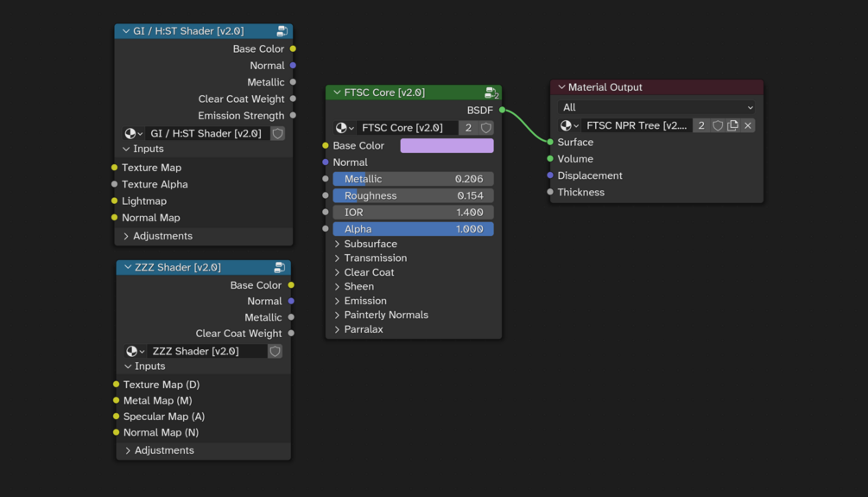Click the node group icon on FTSC Core header
This screenshot has width=868, height=497.
point(491,92)
